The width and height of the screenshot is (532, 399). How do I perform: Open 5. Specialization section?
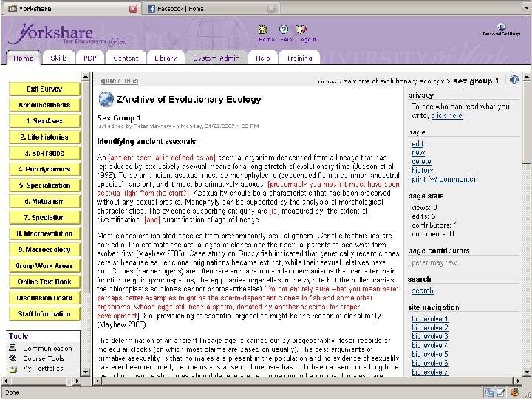pos(44,185)
